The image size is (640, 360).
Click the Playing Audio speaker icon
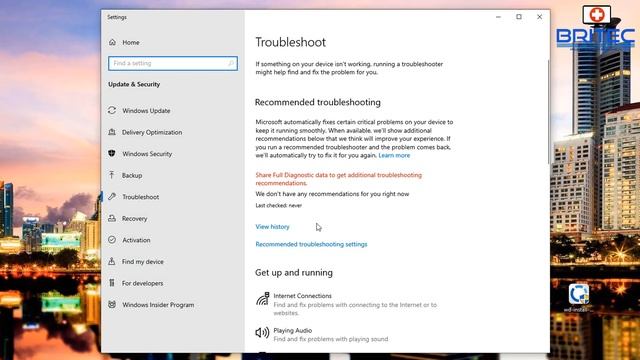click(262, 333)
